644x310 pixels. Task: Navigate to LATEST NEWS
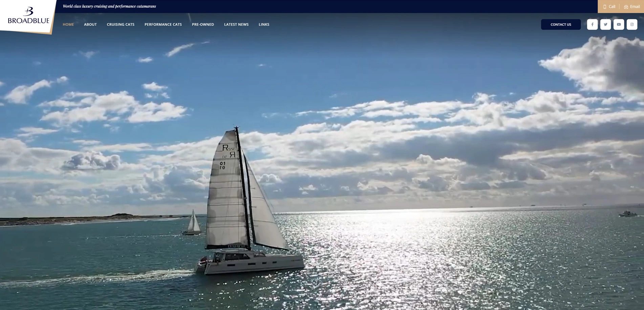coord(236,24)
